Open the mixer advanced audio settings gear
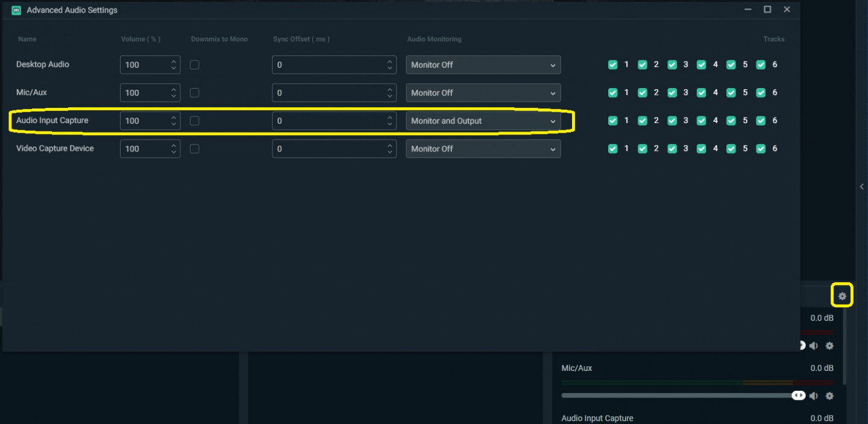868x424 pixels. click(842, 296)
